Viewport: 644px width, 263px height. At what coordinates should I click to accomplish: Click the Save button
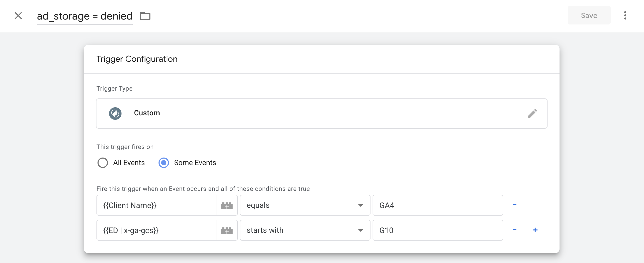tap(589, 16)
